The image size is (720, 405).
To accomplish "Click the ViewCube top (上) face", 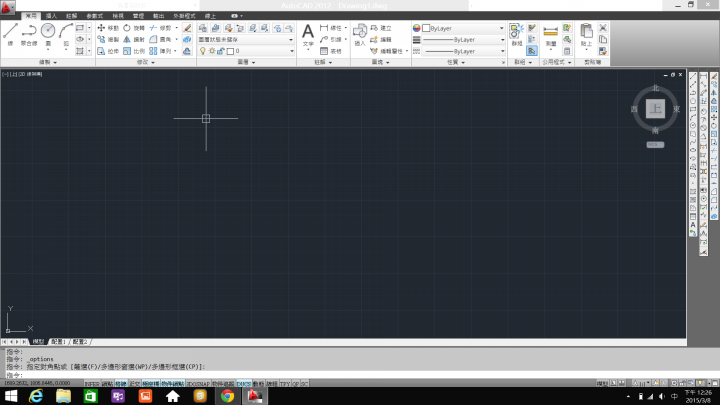I will pyautogui.click(x=655, y=109).
